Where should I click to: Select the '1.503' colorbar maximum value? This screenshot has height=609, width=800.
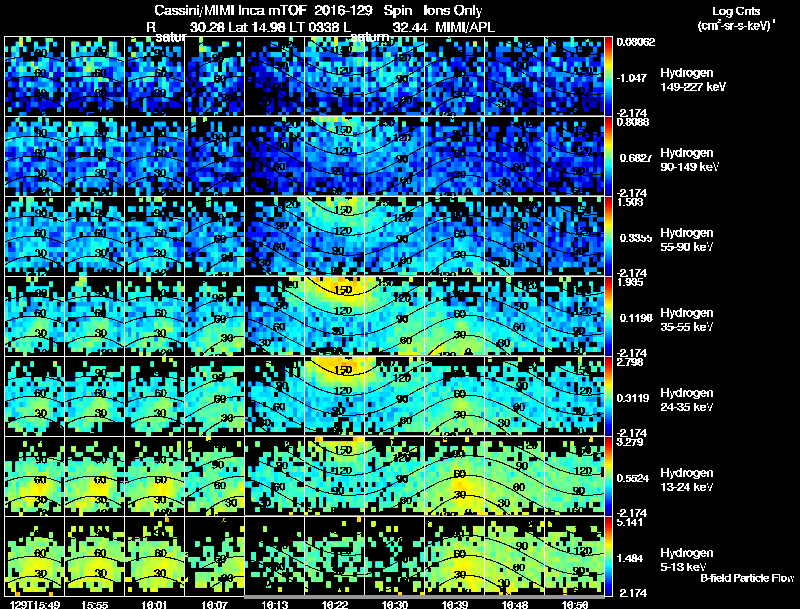[x=630, y=202]
